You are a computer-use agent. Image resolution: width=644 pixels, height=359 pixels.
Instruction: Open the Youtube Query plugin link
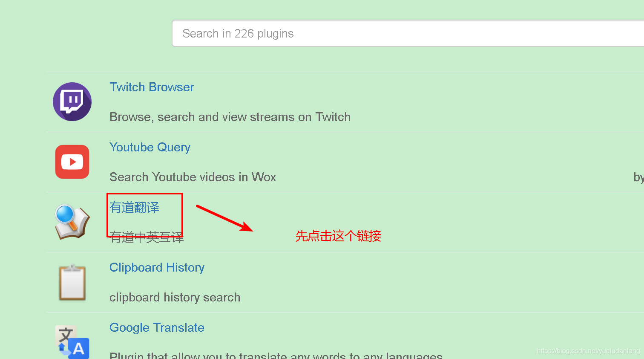click(x=150, y=147)
